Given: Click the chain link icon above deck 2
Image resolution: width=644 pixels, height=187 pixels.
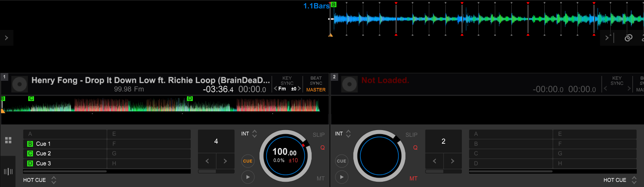Looking at the screenshot, I should click(628, 38).
